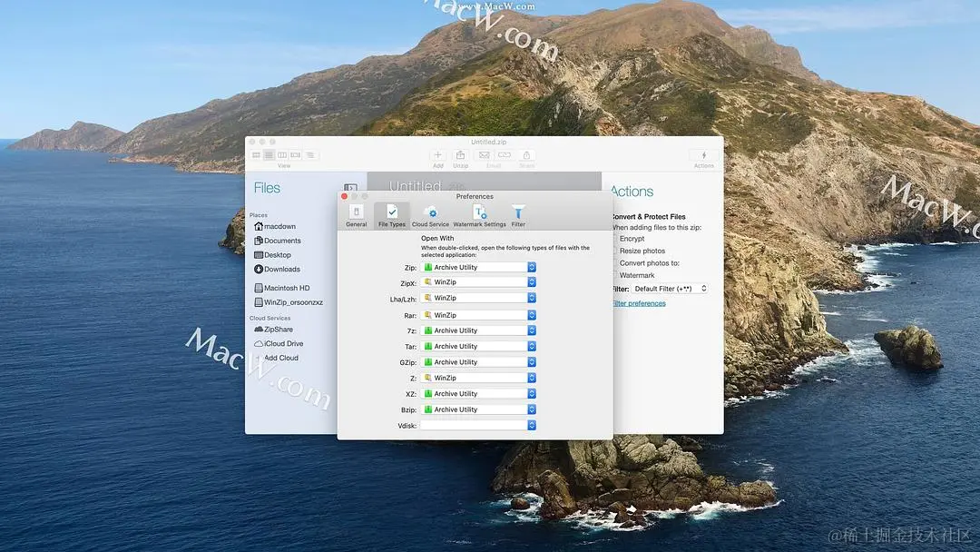The height and width of the screenshot is (552, 980).
Task: Select the File Types preferences tab
Action: pos(392,216)
